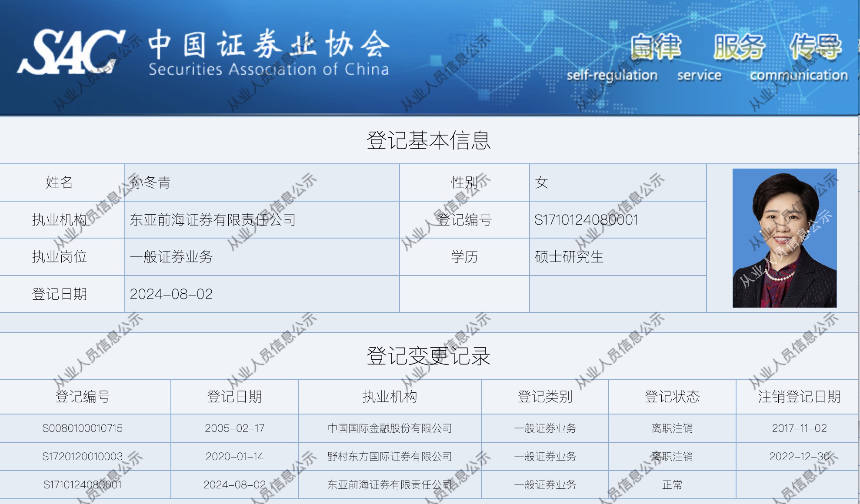Click 野村东方国际证券有限公司 in the records table
The image size is (860, 504).
pyautogui.click(x=390, y=457)
